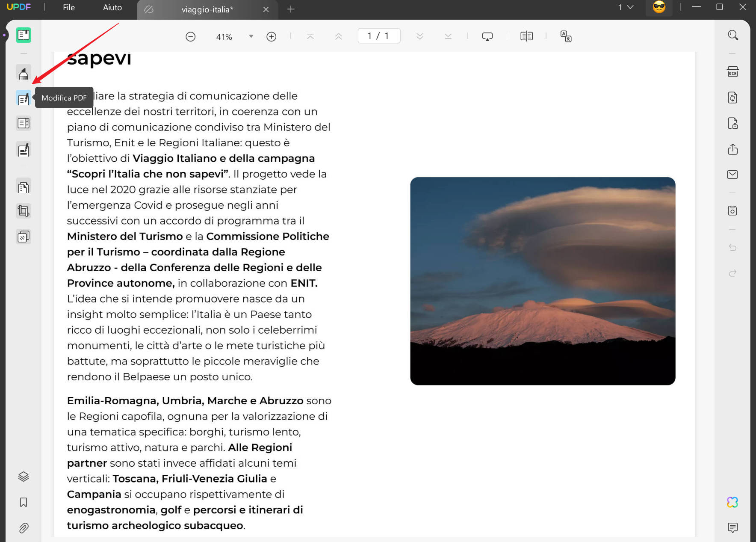Click the 41% zoom value field
756x542 pixels.
tap(224, 37)
